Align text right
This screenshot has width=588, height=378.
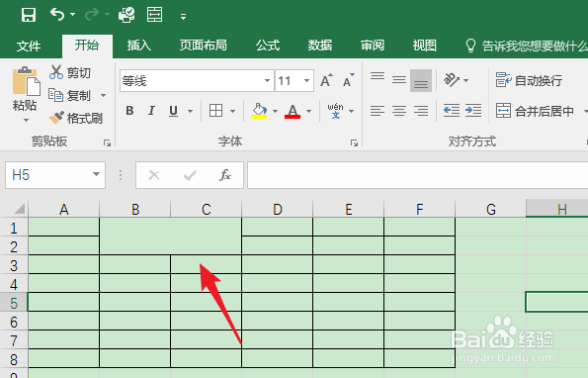(421, 111)
